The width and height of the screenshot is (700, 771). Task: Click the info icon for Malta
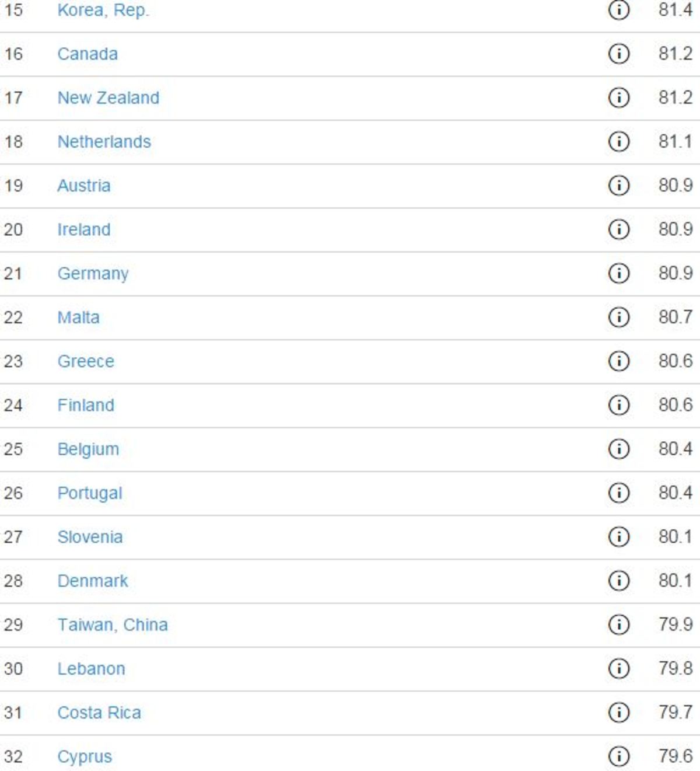[619, 317]
